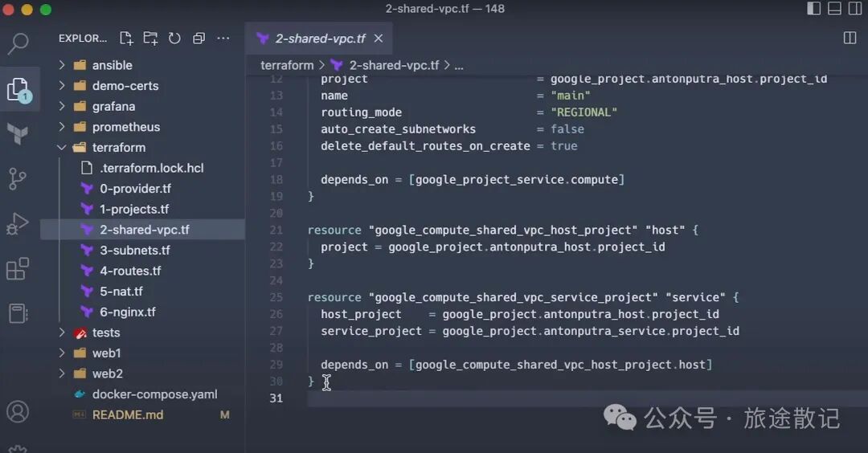Click the "main" name value

tap(570, 96)
